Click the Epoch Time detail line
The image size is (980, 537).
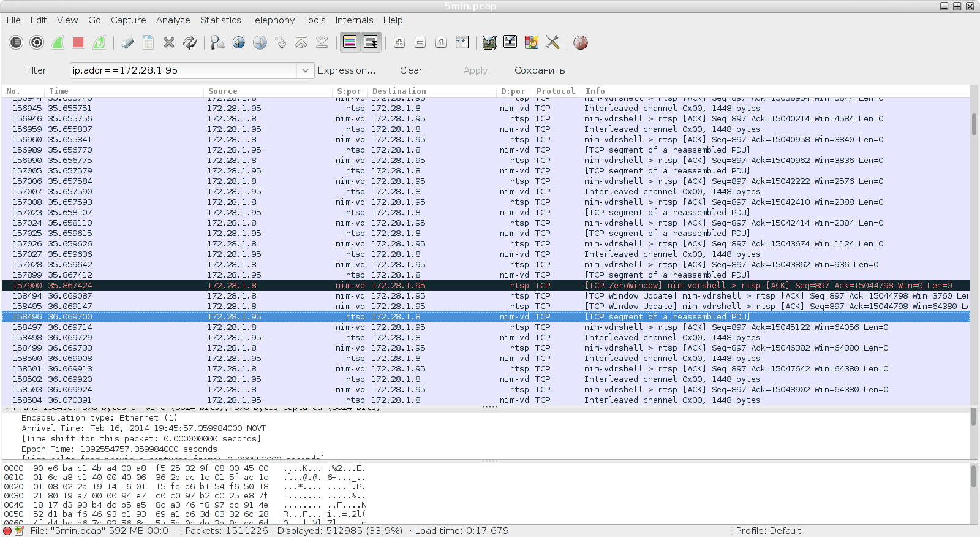(119, 449)
